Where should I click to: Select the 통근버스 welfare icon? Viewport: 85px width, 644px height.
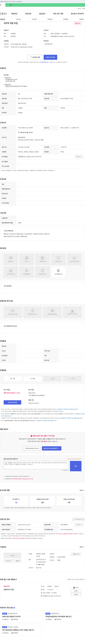pyautogui.click(x=11, y=260)
